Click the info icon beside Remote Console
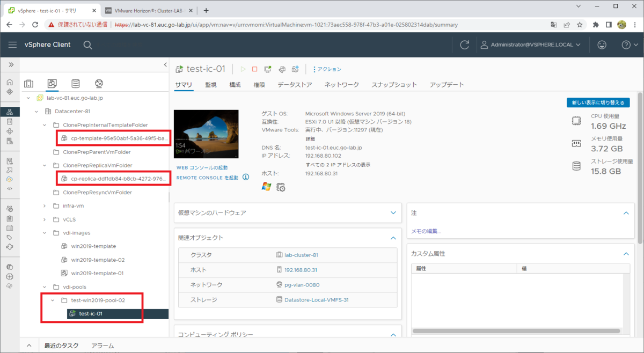This screenshot has width=644, height=353. point(246,177)
